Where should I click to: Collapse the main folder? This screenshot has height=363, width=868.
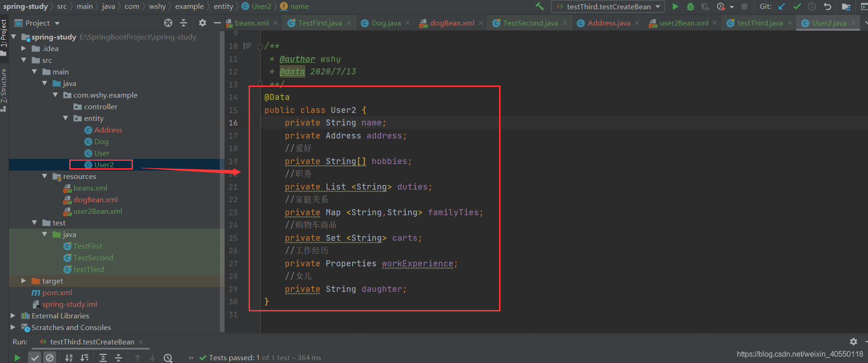[x=34, y=72]
